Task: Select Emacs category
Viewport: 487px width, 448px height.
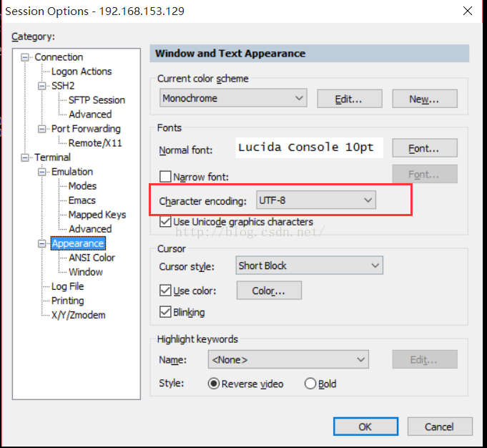Action: [x=82, y=200]
